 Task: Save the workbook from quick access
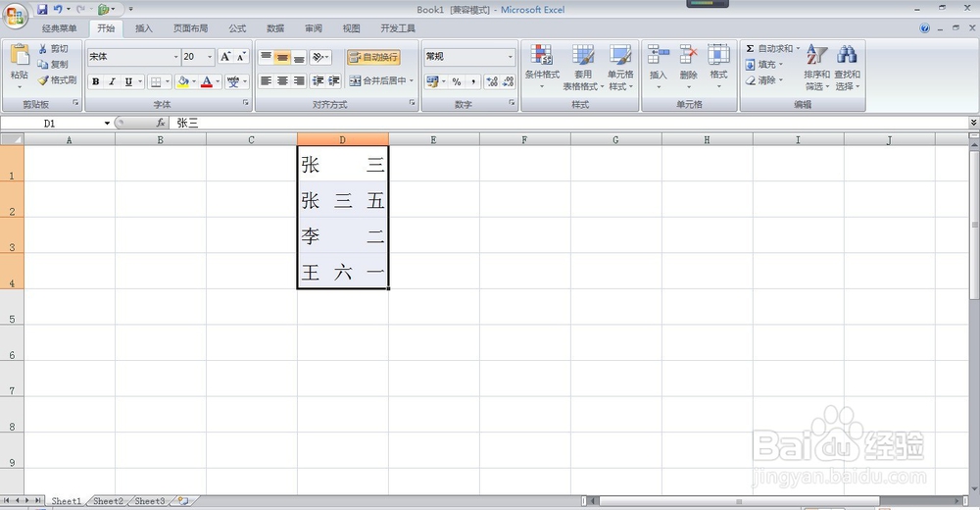(x=42, y=10)
